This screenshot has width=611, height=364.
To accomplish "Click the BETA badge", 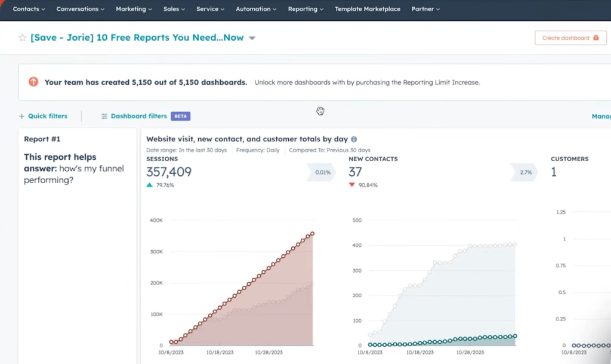I will 180,116.
